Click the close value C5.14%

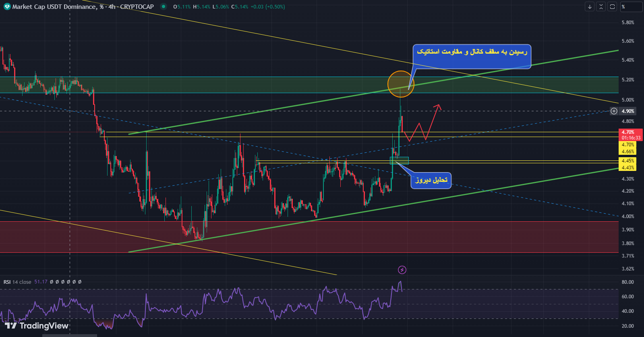tap(240, 7)
